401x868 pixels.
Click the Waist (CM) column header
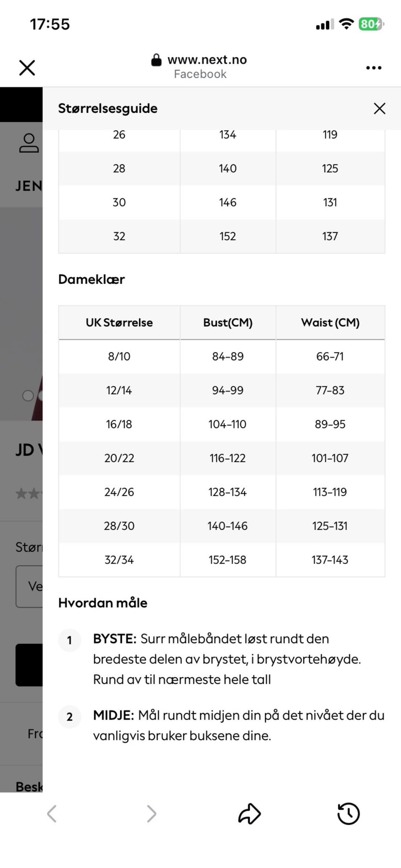point(330,322)
